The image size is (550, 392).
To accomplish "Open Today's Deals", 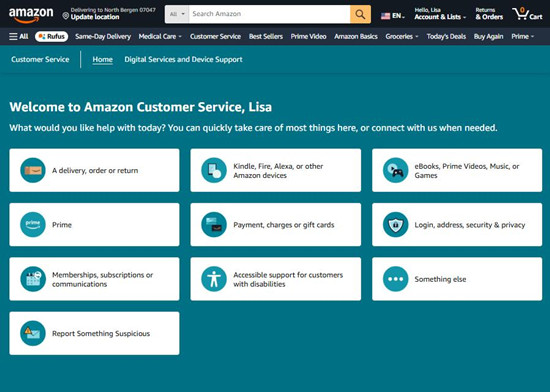I will click(446, 36).
